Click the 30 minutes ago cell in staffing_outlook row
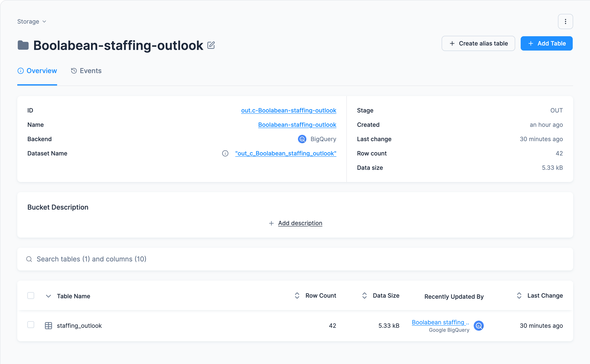590x364 pixels. pos(541,326)
